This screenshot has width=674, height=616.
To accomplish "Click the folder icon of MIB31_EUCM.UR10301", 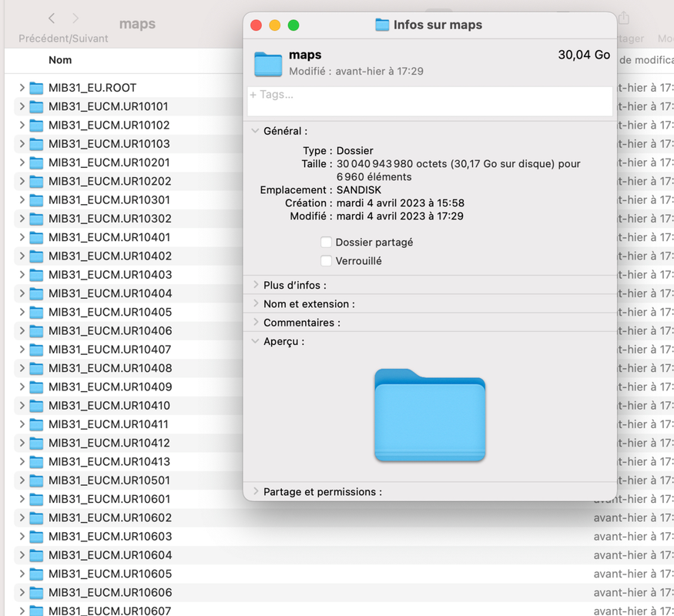I will coord(36,200).
